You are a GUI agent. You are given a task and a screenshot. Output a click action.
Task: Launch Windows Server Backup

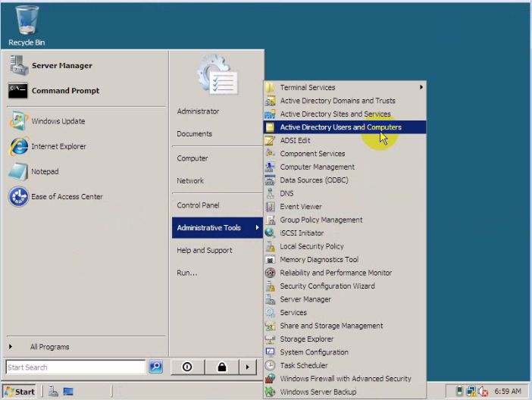(x=345, y=392)
